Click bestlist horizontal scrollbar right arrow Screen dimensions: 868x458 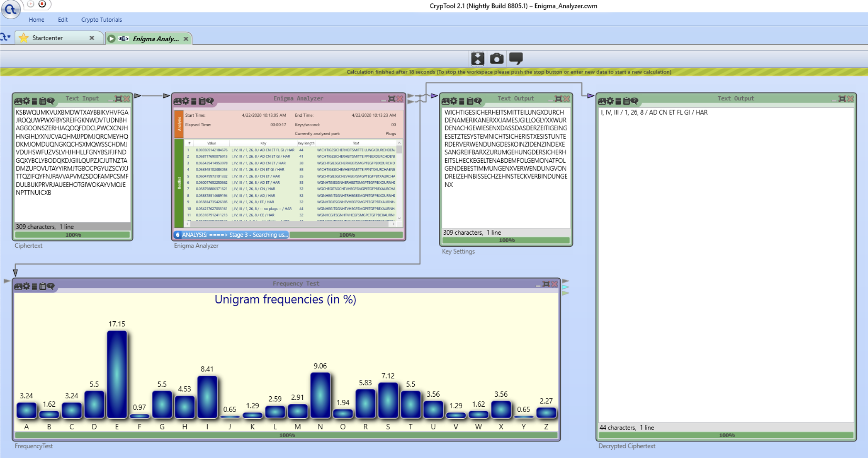[393, 224]
